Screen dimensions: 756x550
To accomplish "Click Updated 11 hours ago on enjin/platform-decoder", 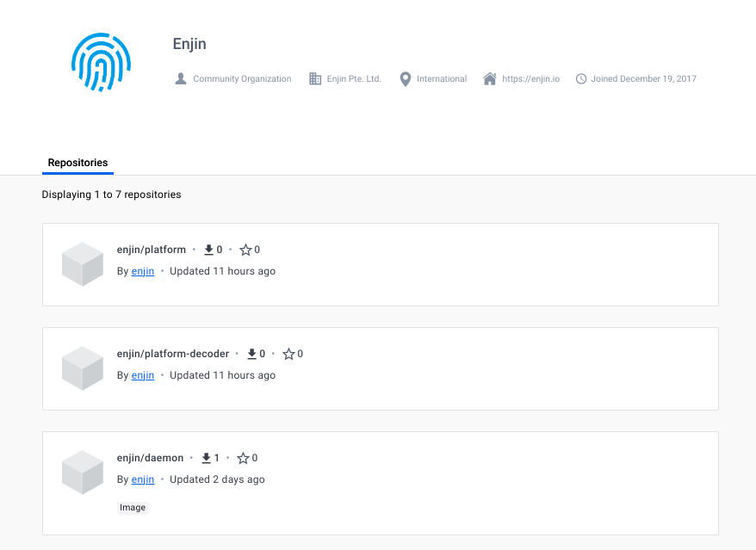I will 222,375.
